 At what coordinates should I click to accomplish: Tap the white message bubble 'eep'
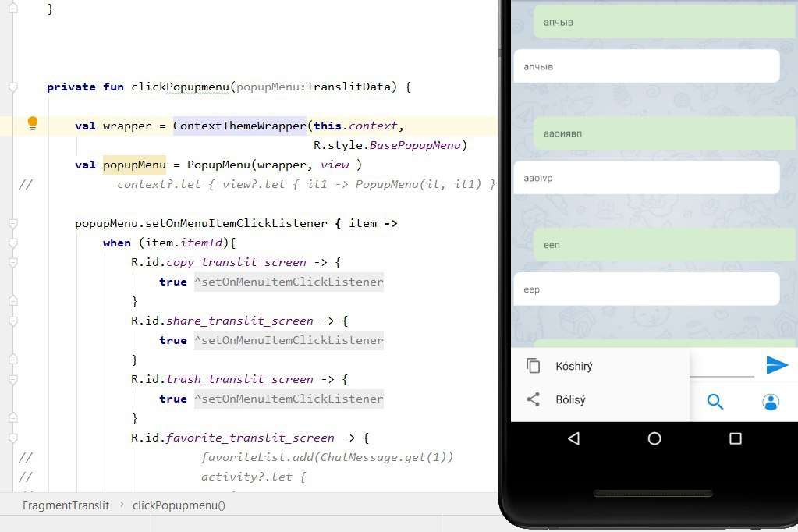pyautogui.click(x=647, y=289)
